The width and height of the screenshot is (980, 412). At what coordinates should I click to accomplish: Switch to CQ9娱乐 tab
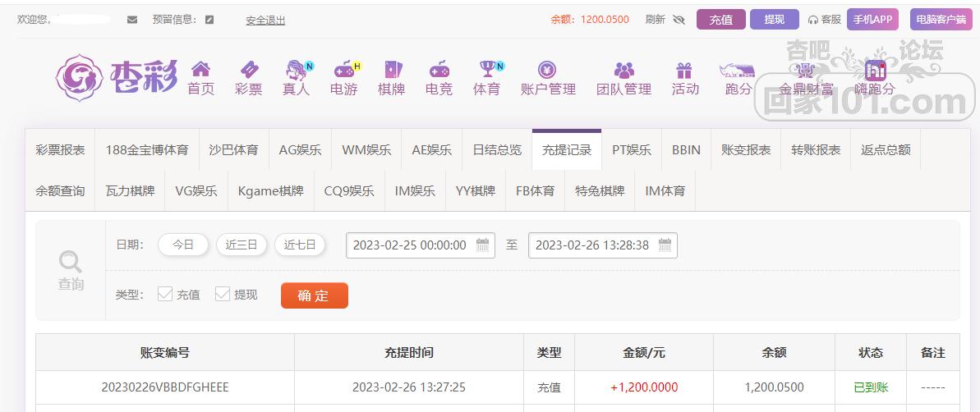(349, 191)
